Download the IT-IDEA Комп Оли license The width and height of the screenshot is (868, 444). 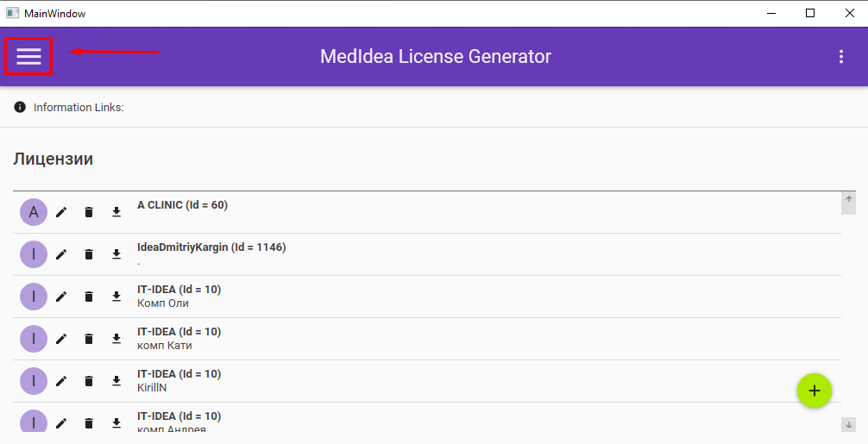point(116,297)
